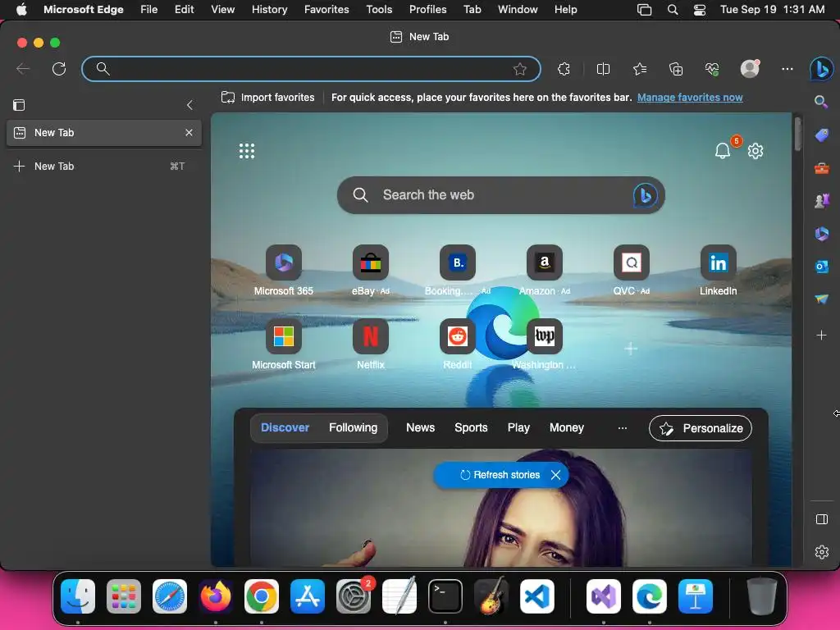This screenshot has height=630, width=840.
Task: Click the address bar
Action: coord(311,69)
